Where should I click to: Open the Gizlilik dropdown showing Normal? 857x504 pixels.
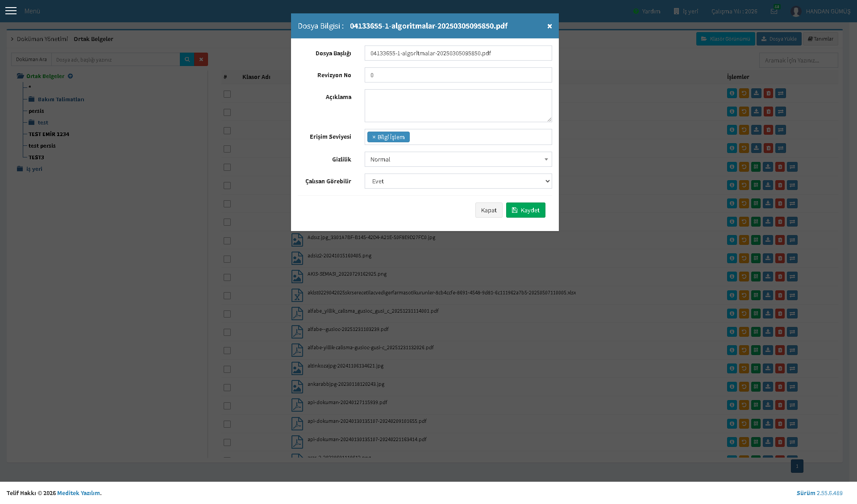click(x=458, y=159)
